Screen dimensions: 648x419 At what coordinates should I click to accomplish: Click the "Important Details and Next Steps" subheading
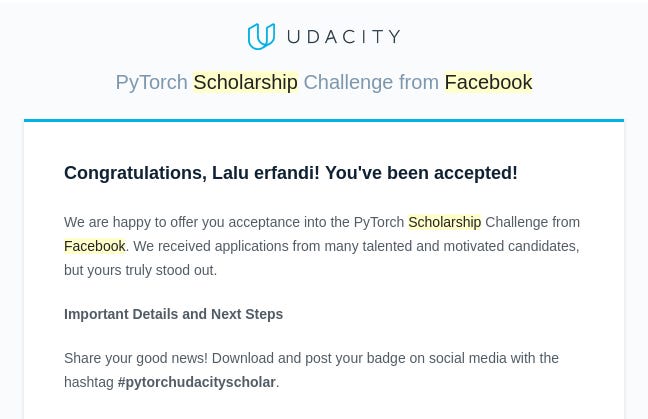point(173,314)
